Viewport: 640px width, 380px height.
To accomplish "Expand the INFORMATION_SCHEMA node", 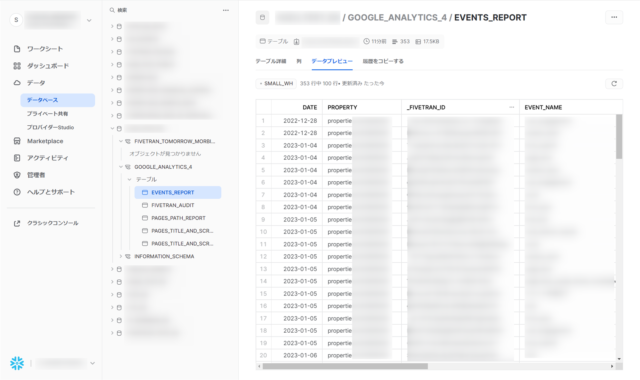I will 121,256.
